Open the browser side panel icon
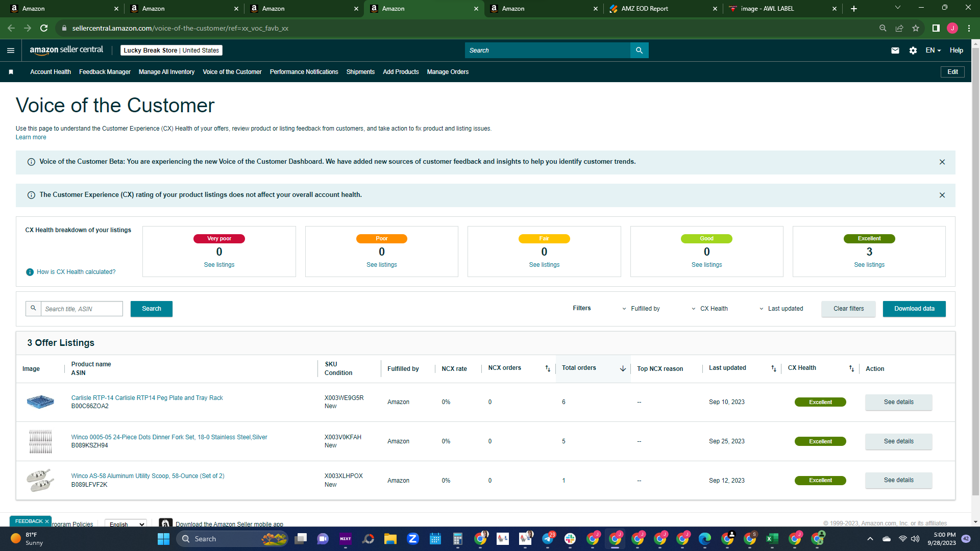This screenshot has height=551, width=980. tap(936, 28)
